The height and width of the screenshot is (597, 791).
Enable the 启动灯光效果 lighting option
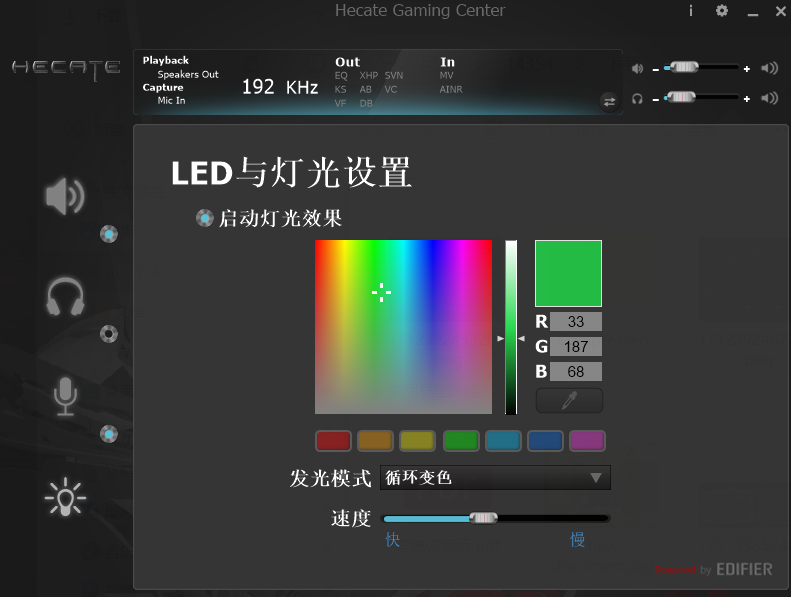pos(204,219)
